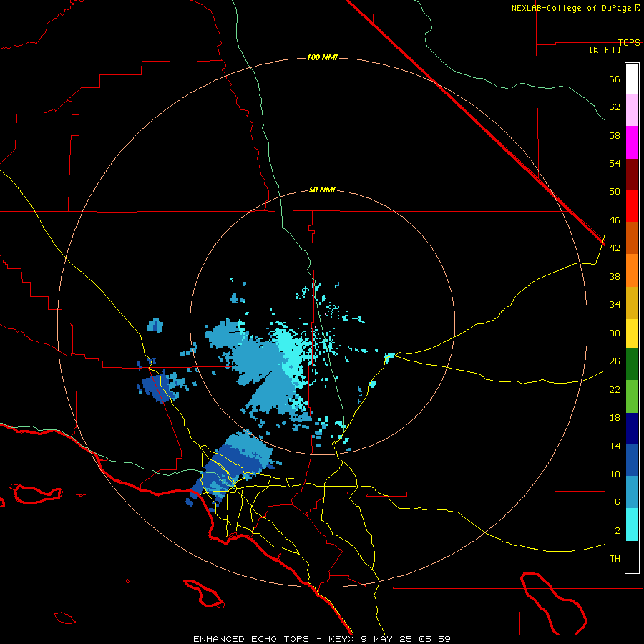Click the navy swatch on the color scale
644x644 pixels.
pos(632,429)
